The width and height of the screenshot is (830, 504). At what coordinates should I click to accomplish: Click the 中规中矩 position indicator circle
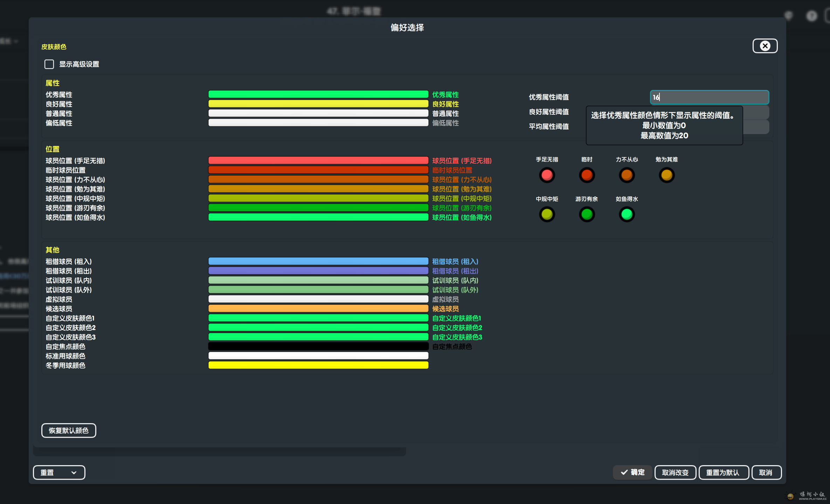tap(547, 214)
